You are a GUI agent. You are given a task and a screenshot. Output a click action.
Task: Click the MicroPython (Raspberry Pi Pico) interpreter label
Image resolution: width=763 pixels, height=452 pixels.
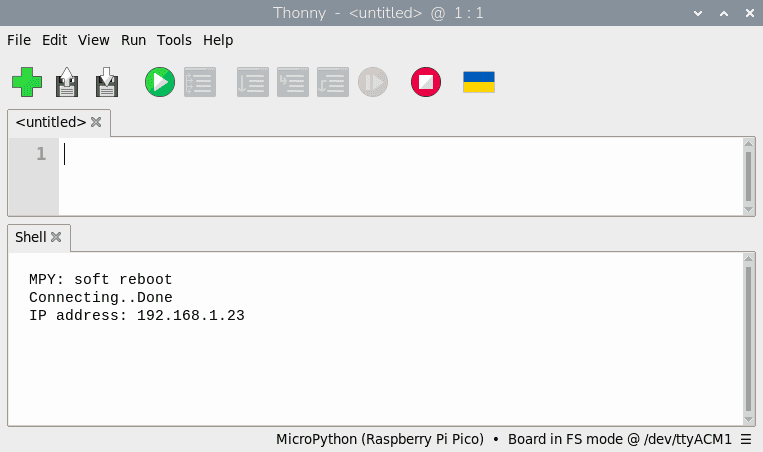380,439
